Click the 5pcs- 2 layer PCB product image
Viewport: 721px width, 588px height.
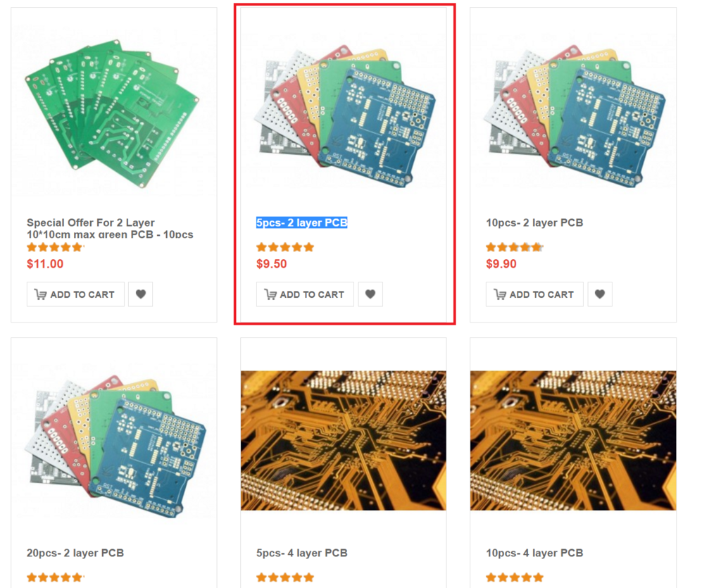point(345,116)
